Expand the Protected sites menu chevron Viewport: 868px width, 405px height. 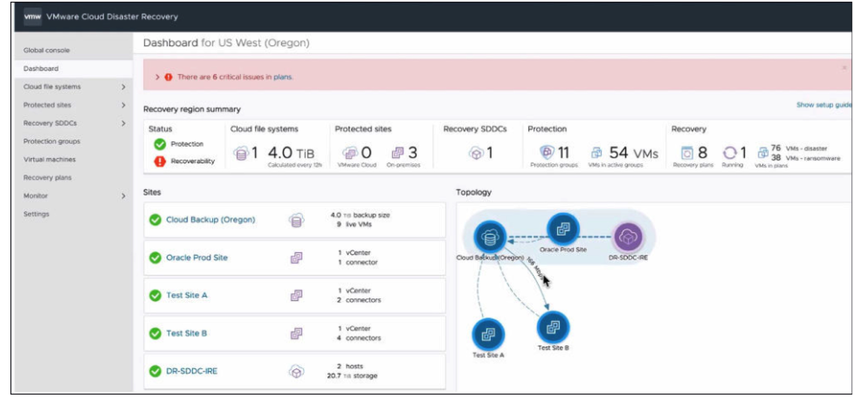tap(123, 105)
